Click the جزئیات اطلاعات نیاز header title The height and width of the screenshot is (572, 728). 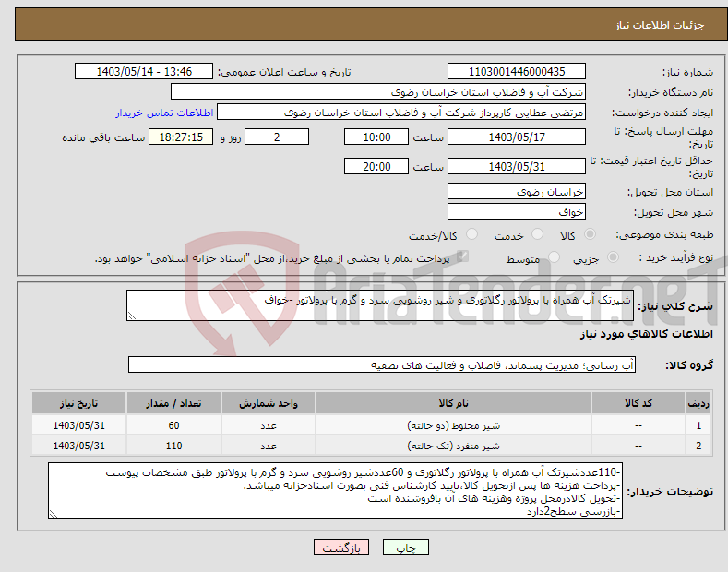[x=660, y=25]
